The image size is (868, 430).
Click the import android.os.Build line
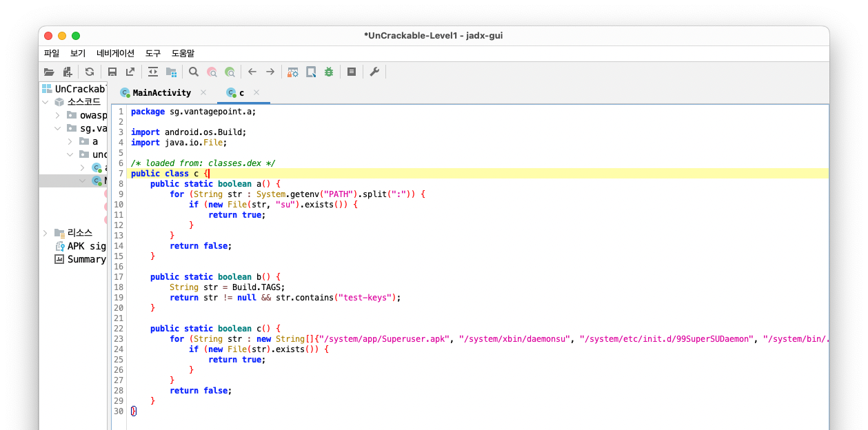188,132
